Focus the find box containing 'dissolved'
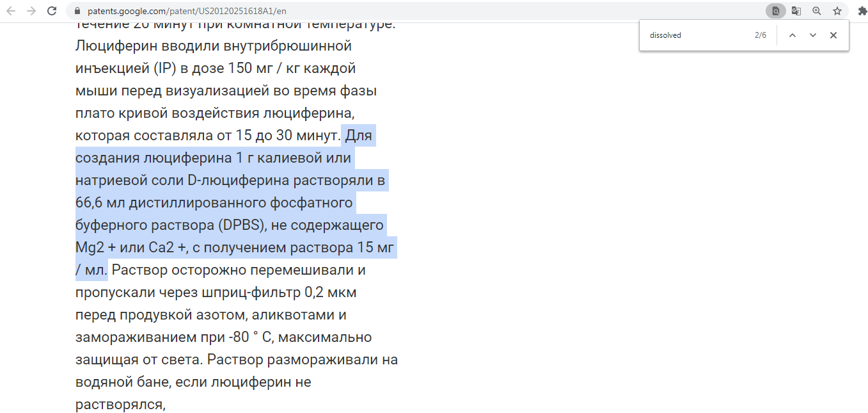Viewport: 868px width, 413px height. point(697,35)
